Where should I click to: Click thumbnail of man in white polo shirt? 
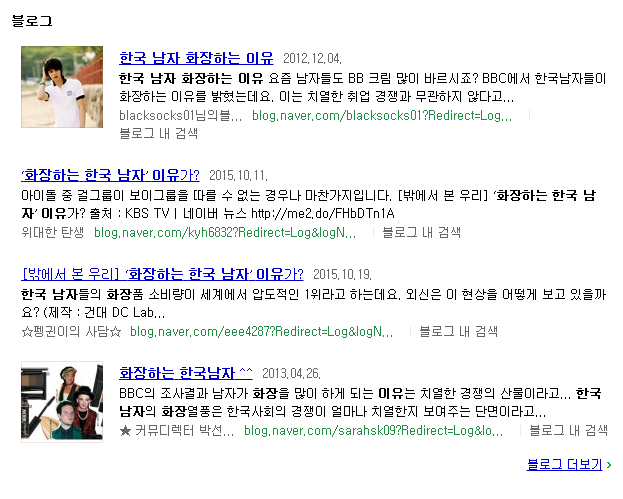pos(62,87)
